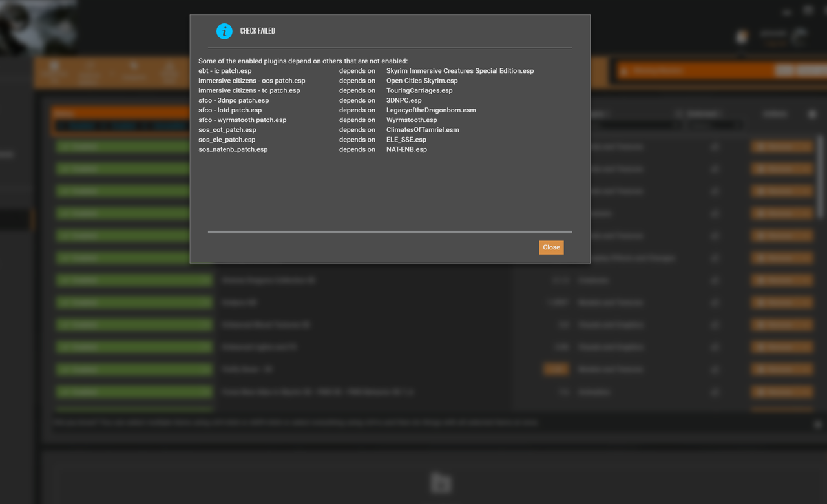
Task: Click the blue info icon beside Check Failed
Action: pyautogui.click(x=224, y=31)
